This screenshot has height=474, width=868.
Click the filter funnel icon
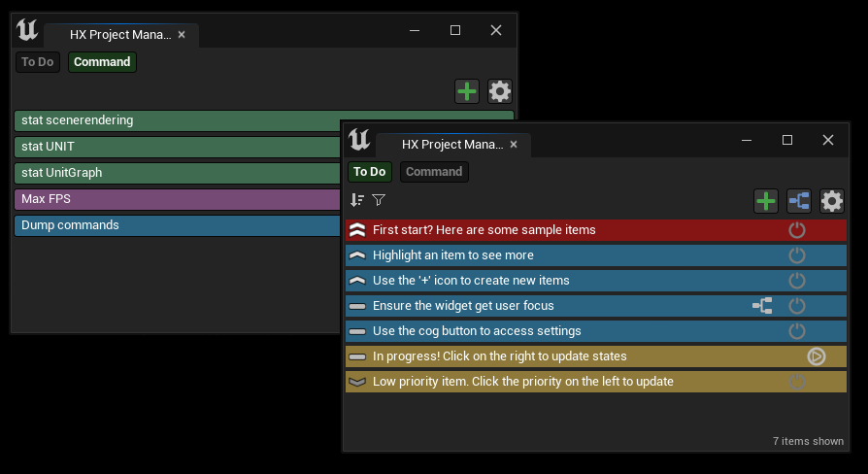tap(379, 200)
